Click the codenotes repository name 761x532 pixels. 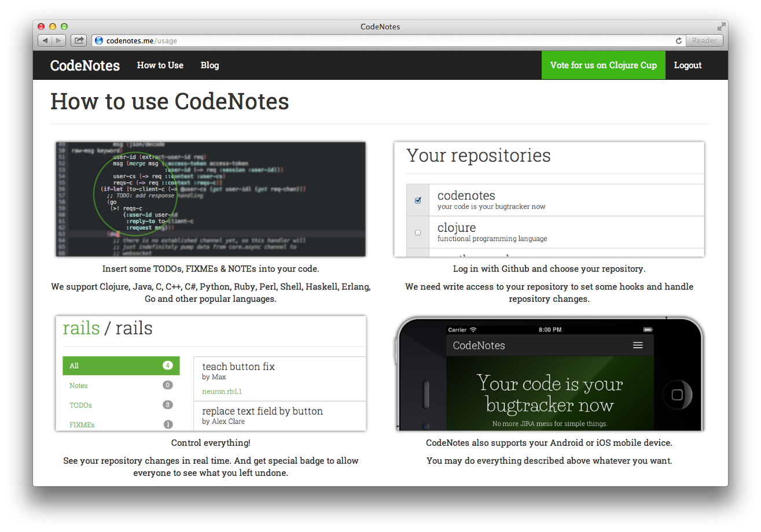click(x=466, y=195)
